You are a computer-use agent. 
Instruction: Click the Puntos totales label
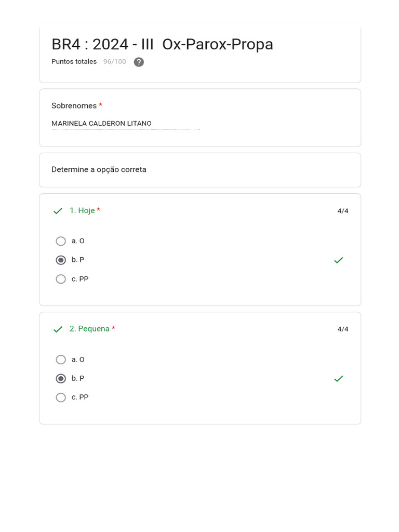click(74, 62)
